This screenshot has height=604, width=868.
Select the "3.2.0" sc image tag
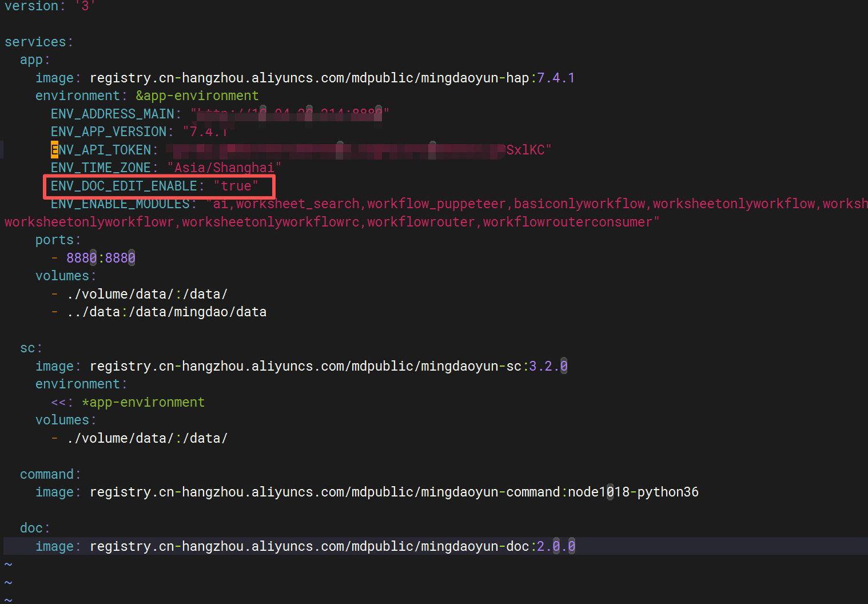point(548,366)
